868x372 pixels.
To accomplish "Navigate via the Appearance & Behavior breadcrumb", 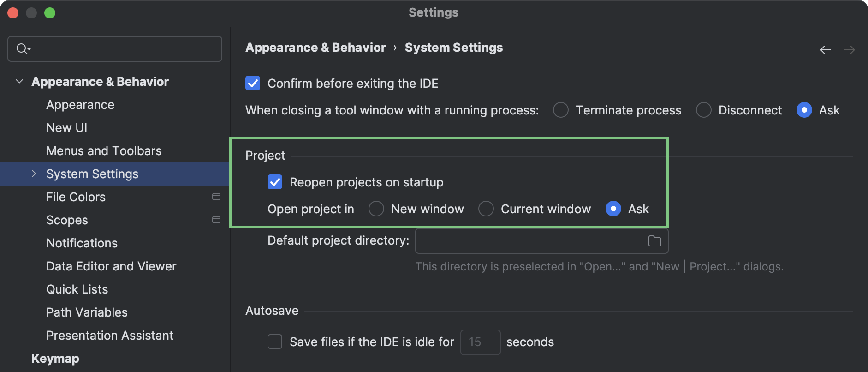I will point(315,47).
